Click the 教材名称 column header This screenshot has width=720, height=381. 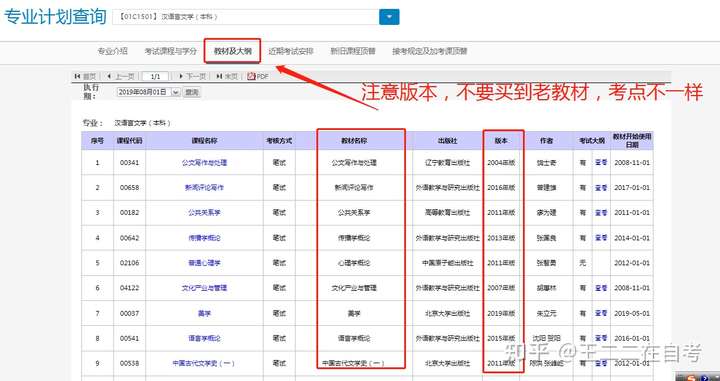click(x=354, y=141)
